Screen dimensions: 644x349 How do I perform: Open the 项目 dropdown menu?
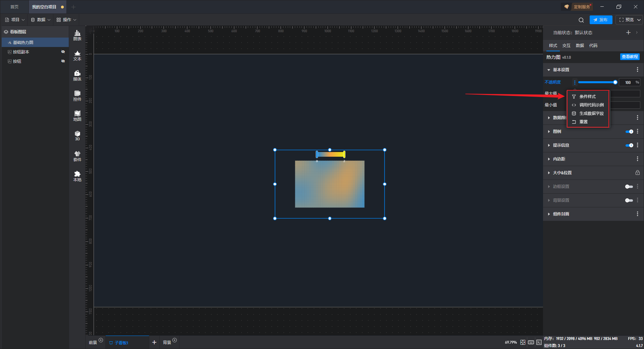(x=15, y=20)
